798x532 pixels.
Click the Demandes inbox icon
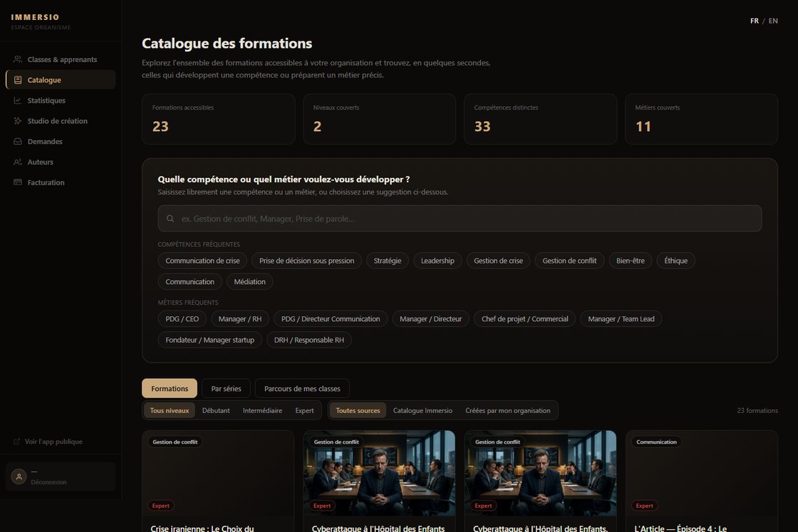[18, 142]
